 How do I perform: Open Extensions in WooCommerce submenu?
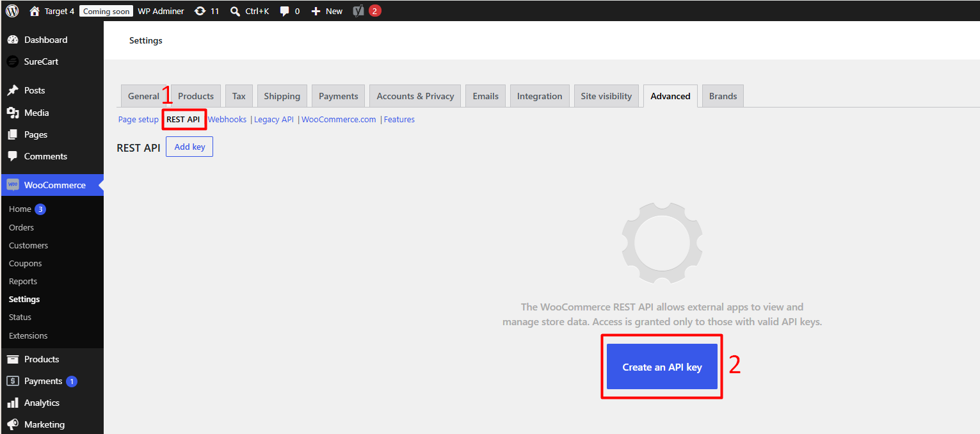(28, 335)
